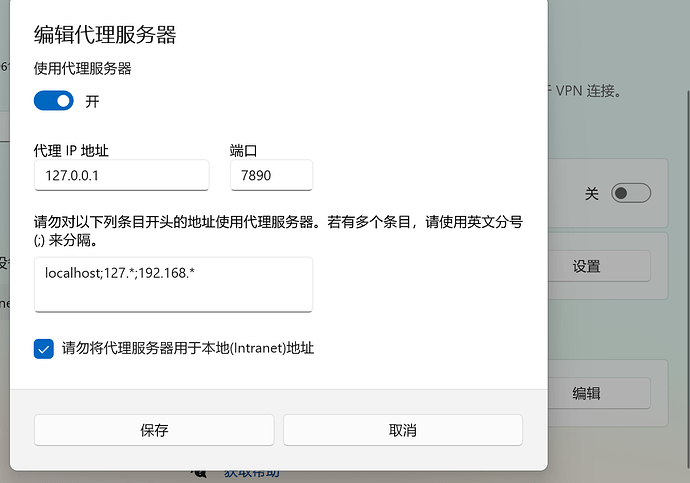This screenshot has height=483, width=690.
Task: Click the 编辑 button in the background window
Action: pyautogui.click(x=599, y=393)
